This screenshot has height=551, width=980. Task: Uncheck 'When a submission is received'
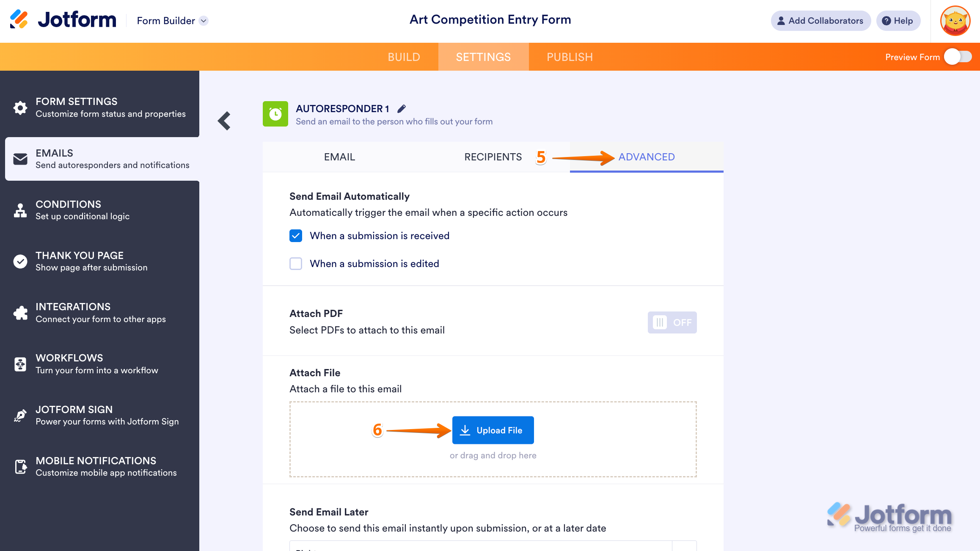pyautogui.click(x=296, y=236)
